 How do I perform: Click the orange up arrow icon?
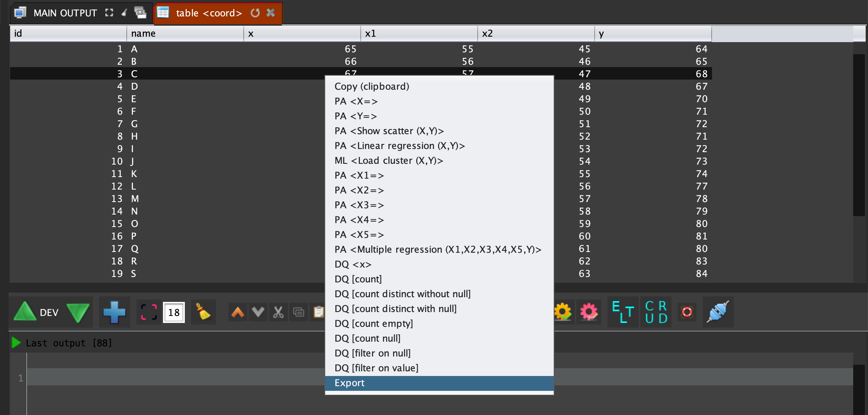(238, 312)
